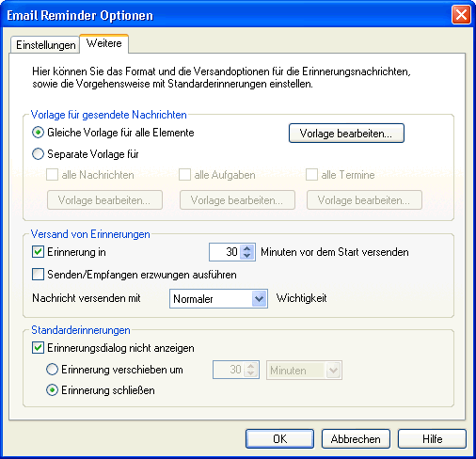Enable Senden/Empfangen erzwungen ausführen
This screenshot has width=476, height=459.
[x=38, y=275]
